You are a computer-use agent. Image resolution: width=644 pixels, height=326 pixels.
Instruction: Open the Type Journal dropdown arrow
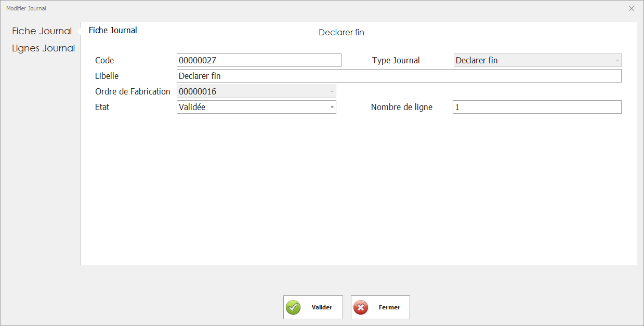click(617, 61)
